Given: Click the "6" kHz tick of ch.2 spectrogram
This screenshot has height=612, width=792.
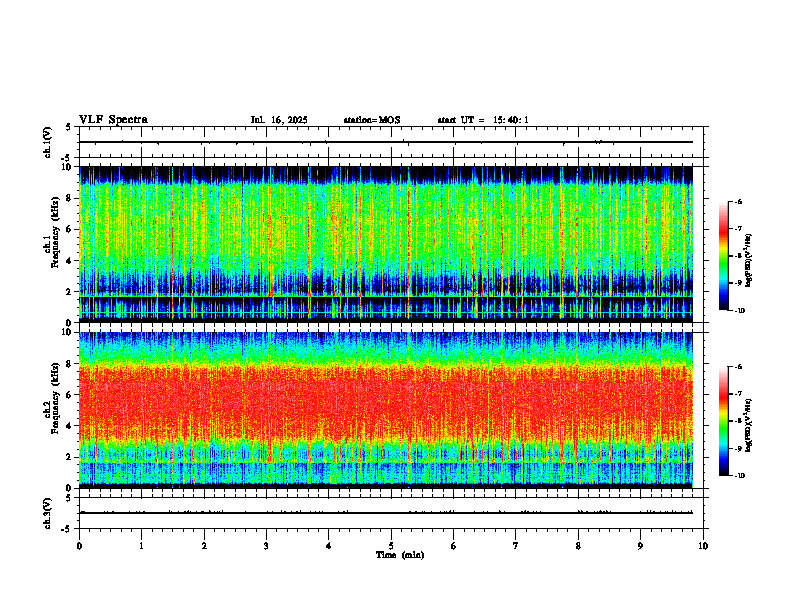Looking at the screenshot, I should point(70,395).
